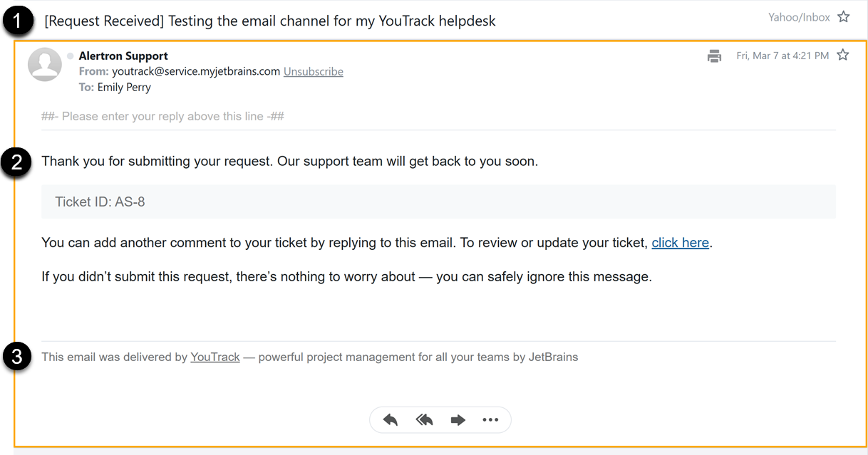Reply all to this email
Viewport: 868px width, 455px height.
pyautogui.click(x=424, y=420)
